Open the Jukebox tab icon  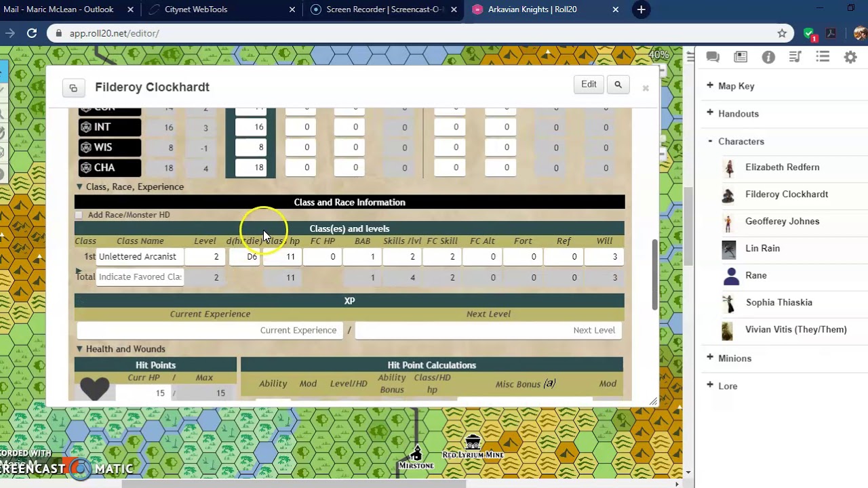tap(795, 58)
